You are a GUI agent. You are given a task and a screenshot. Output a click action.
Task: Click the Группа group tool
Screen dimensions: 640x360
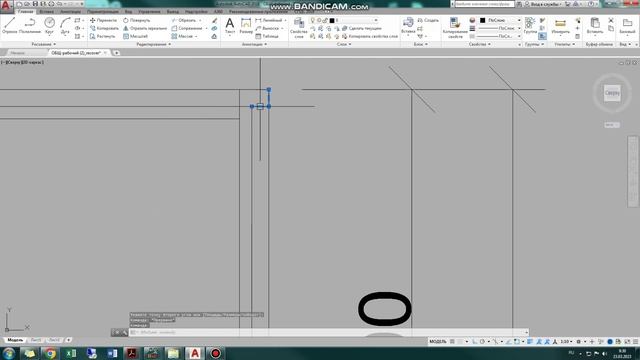[x=530, y=25]
